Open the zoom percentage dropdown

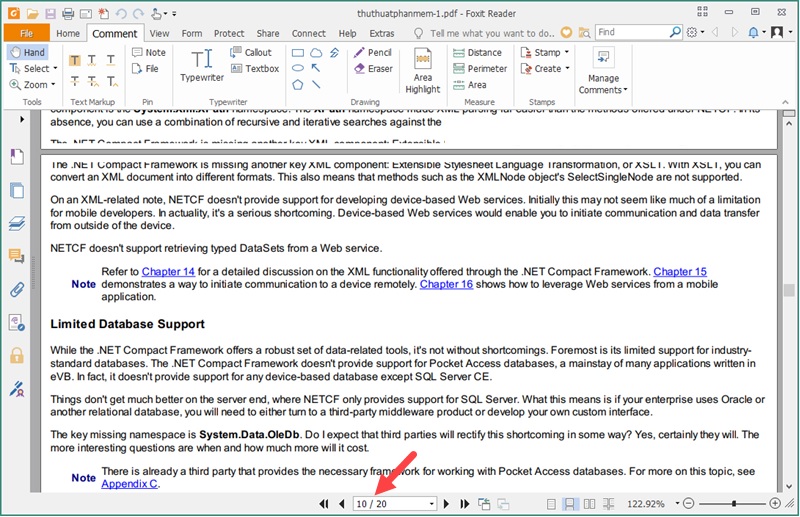click(676, 504)
